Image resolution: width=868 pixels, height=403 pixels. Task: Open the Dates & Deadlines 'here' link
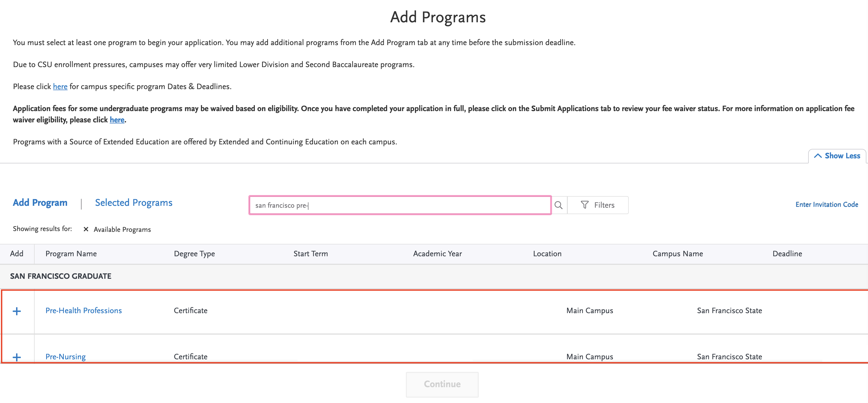tap(60, 87)
